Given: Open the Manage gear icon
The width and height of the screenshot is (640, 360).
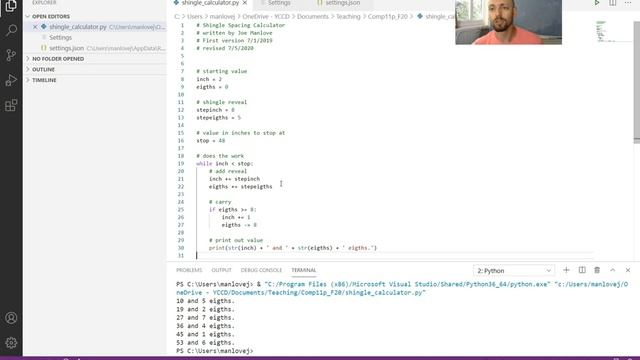Looking at the screenshot, I should (11, 342).
